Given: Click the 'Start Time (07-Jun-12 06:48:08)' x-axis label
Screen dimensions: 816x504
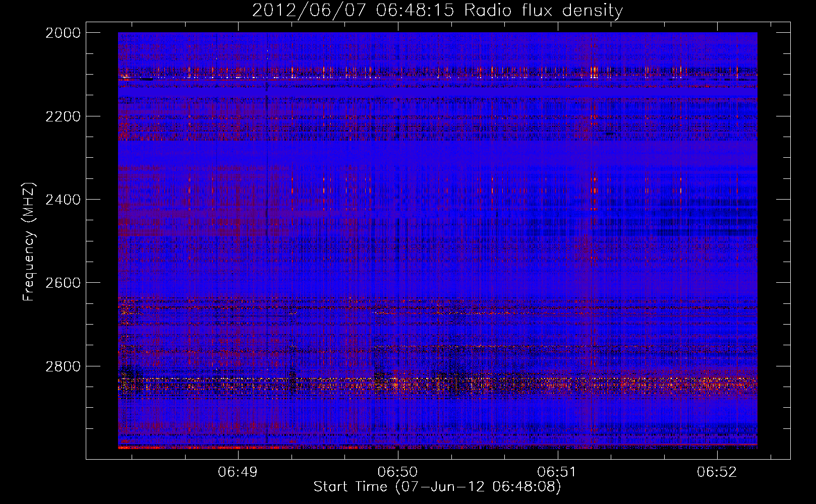Looking at the screenshot, I should coord(437,487).
